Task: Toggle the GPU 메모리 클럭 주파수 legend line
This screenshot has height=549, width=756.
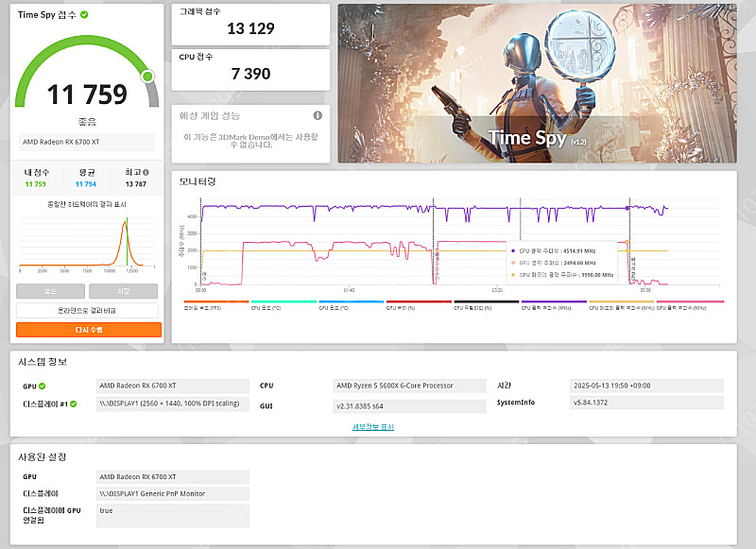Action: pyautogui.click(x=622, y=305)
